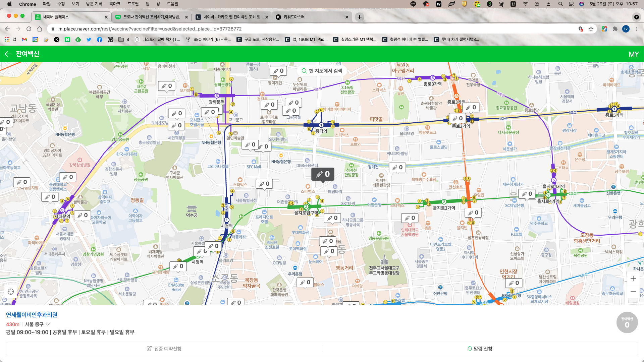Bookmark this page with star icon
The width and height of the screenshot is (644, 362).
click(x=591, y=29)
